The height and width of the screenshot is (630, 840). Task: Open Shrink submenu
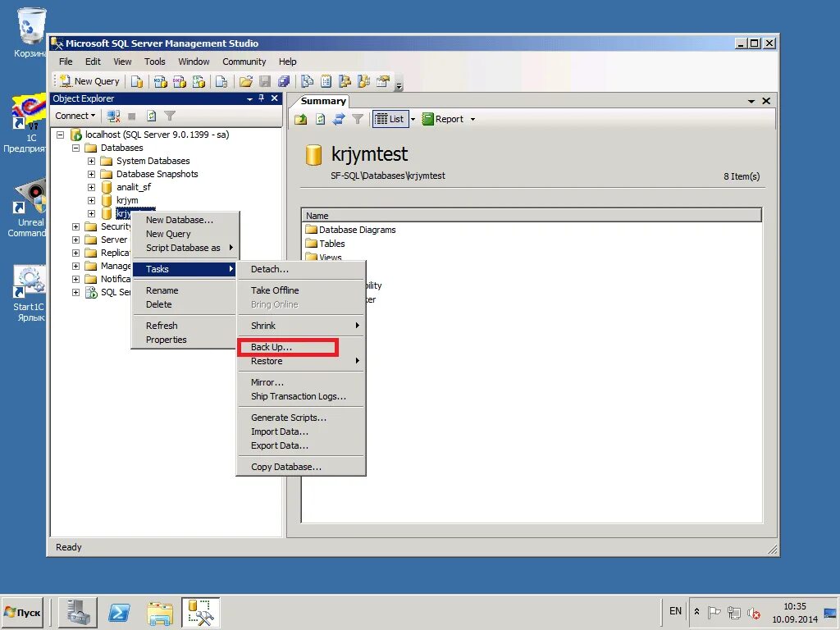[302, 326]
